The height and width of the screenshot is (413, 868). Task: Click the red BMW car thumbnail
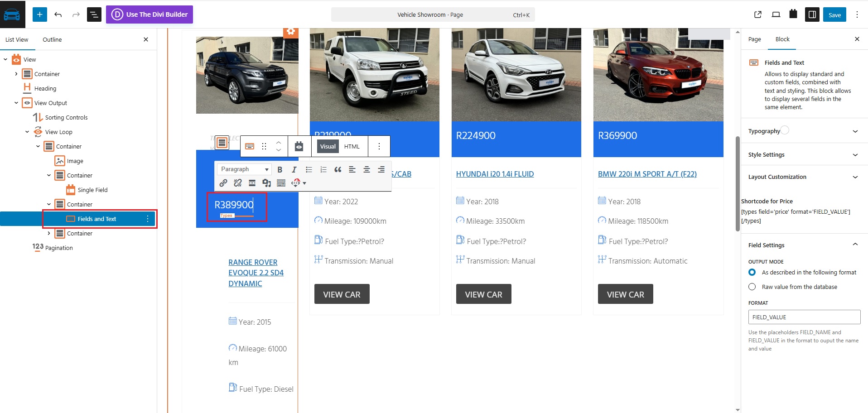pyautogui.click(x=658, y=75)
